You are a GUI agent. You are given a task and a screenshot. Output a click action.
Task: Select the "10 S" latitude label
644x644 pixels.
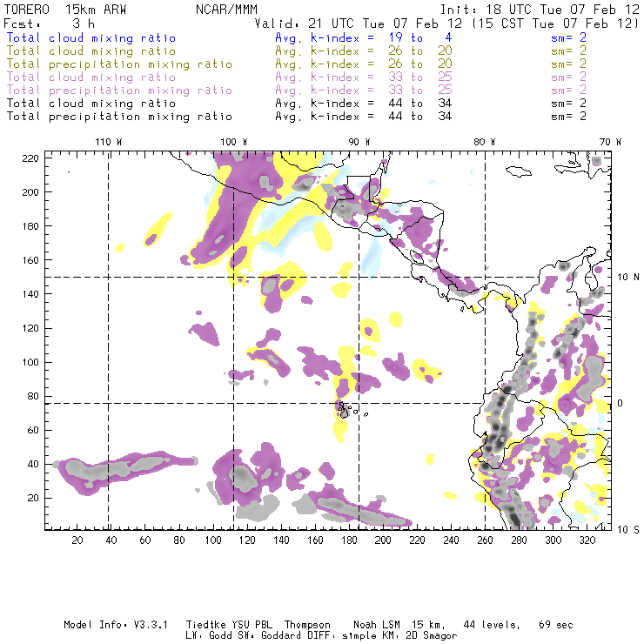[628, 530]
